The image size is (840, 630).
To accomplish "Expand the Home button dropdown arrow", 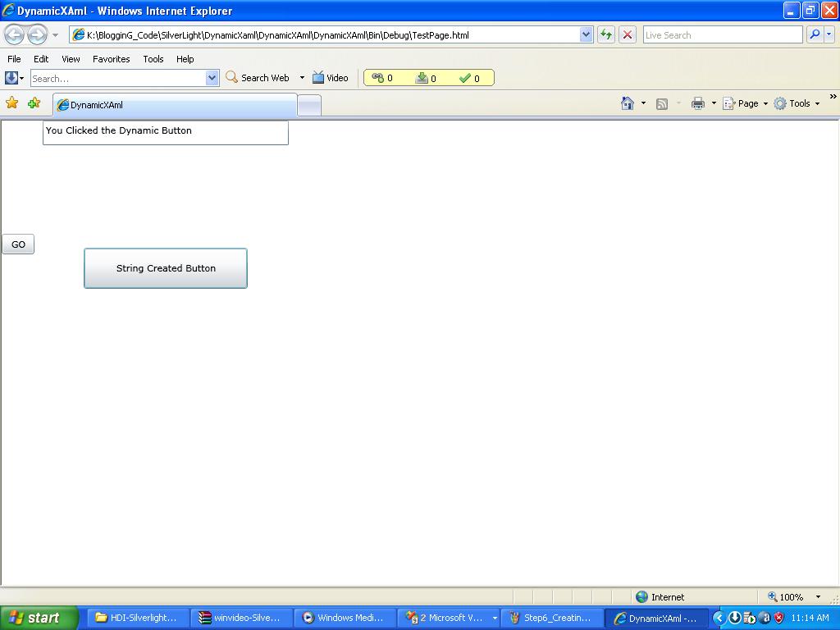I will click(643, 103).
